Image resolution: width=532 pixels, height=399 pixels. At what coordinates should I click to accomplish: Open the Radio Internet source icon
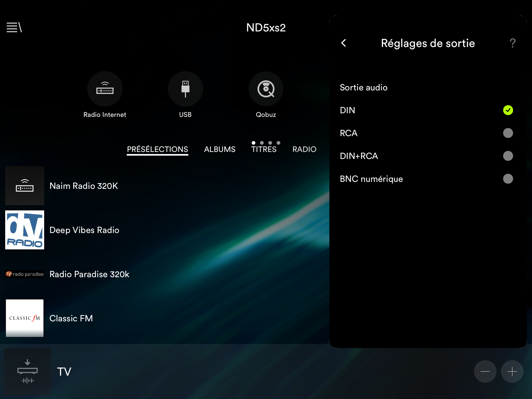click(x=105, y=89)
